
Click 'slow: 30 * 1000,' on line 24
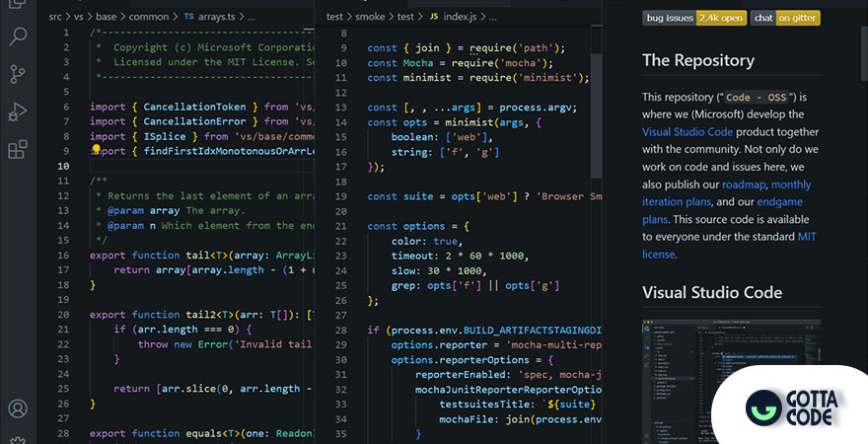439,270
